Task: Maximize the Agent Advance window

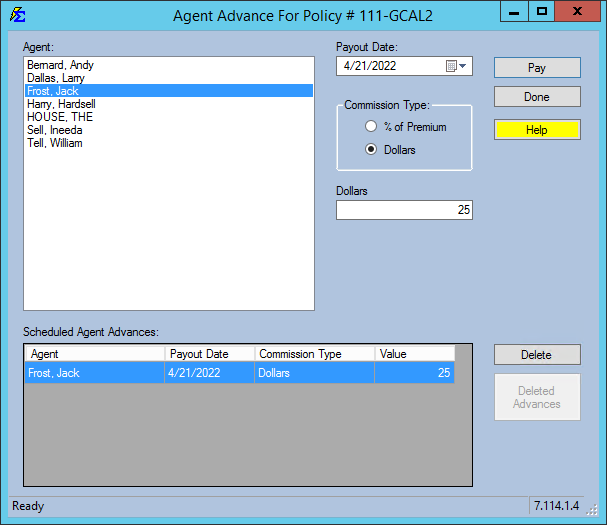Action: pyautogui.click(x=542, y=12)
